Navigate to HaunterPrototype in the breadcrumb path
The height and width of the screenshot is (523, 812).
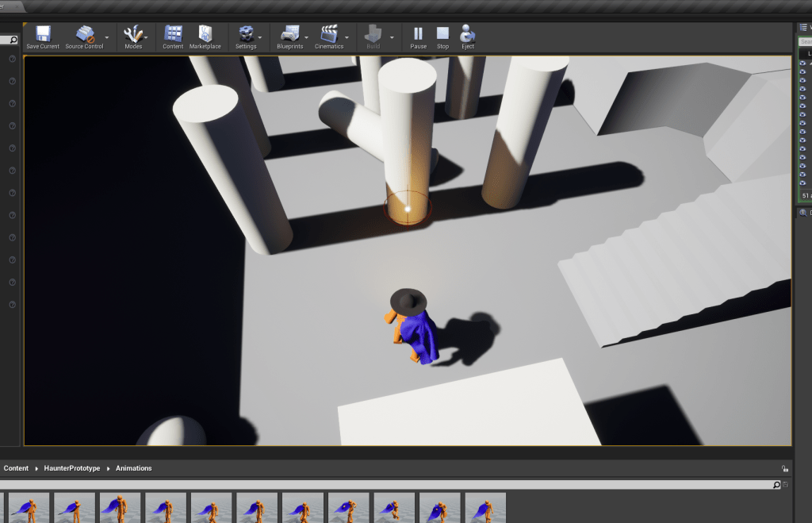coord(72,468)
